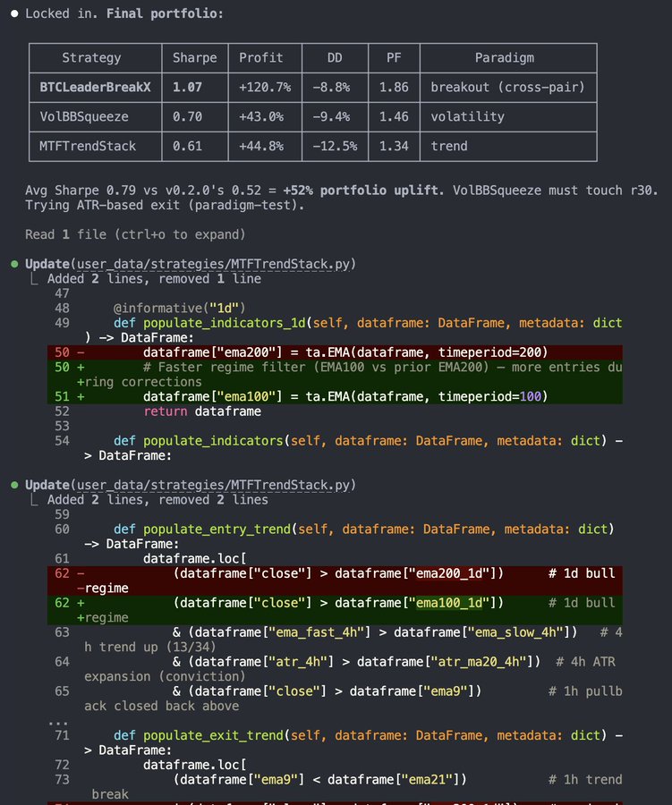This screenshot has width=672, height=805.
Task: Click the "..." collapsed lines indicator
Action: click(58, 721)
